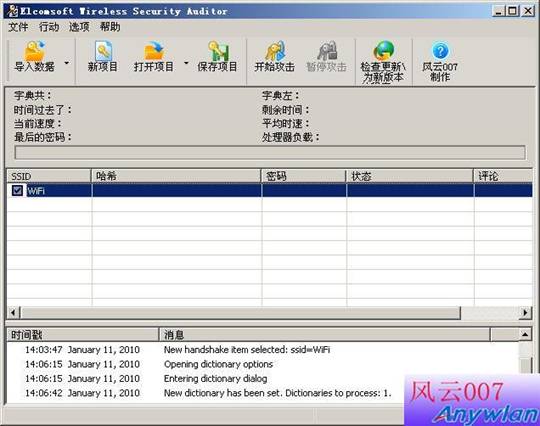The image size is (540, 426).
Task: Open the dropdown arrow beside 导入数据
Action: click(66, 63)
